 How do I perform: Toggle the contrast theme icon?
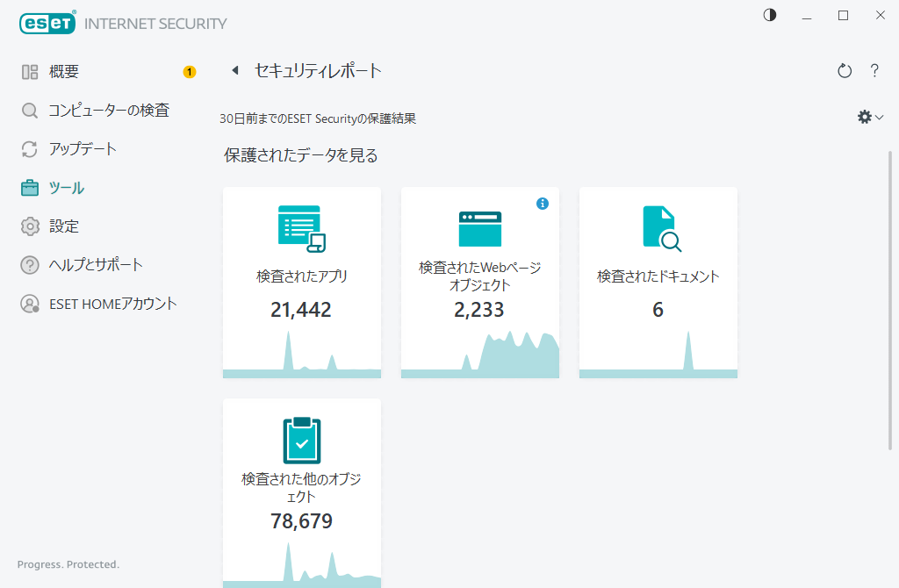pos(770,15)
